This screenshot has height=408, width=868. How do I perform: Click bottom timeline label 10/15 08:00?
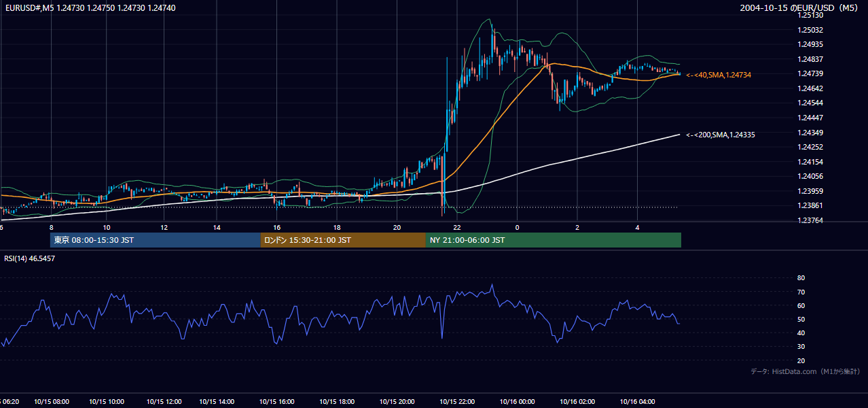point(52,402)
